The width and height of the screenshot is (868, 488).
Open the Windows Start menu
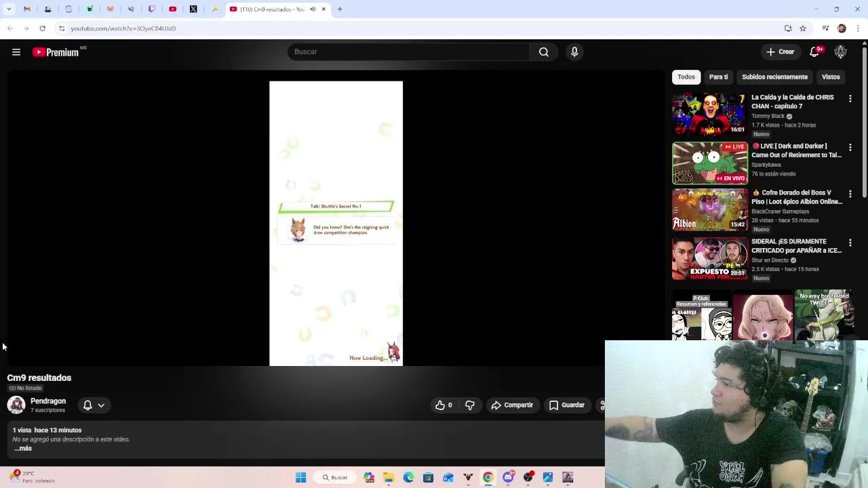pyautogui.click(x=300, y=477)
